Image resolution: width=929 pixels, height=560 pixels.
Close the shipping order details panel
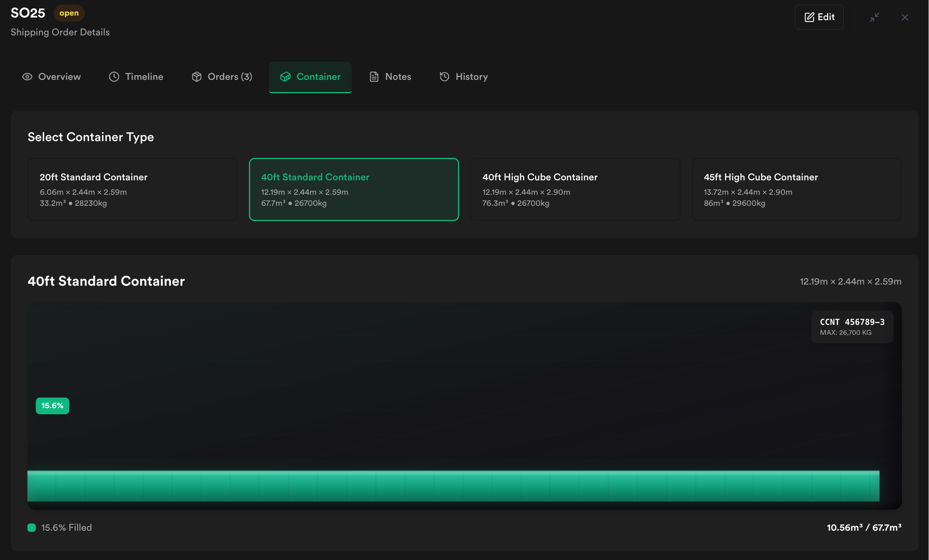[x=905, y=17]
